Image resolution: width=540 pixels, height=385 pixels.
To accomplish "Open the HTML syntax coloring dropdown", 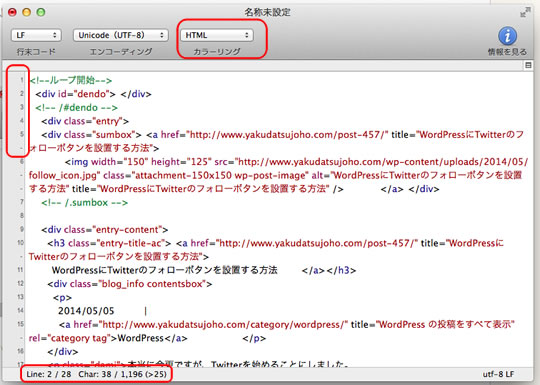I will click(x=217, y=35).
